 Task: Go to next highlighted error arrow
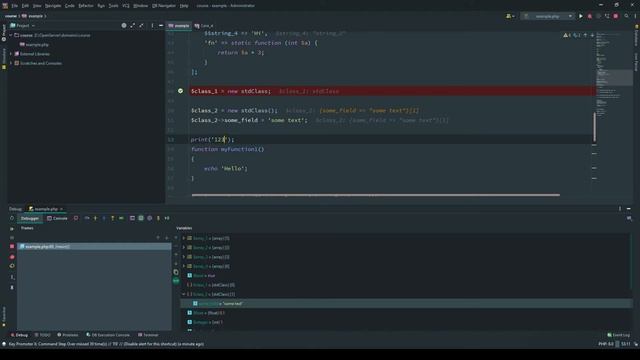(x=592, y=35)
